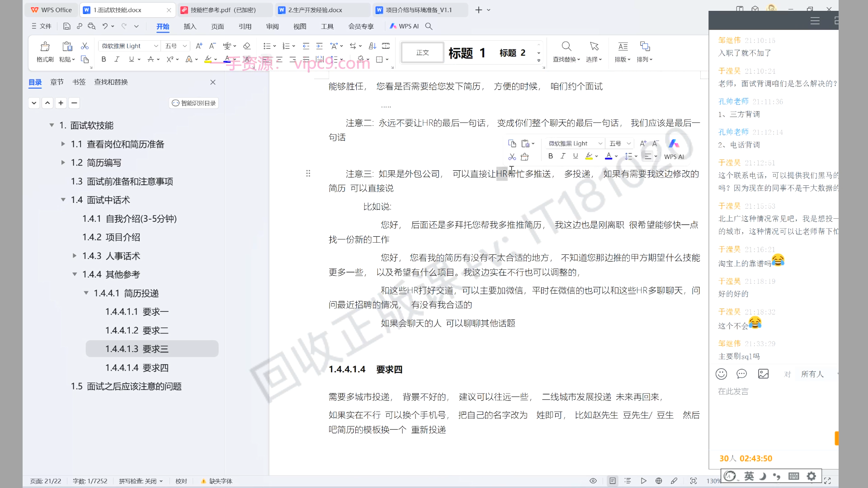Open the Find and Replace magnifier
This screenshot has width=868, height=488.
[x=566, y=47]
